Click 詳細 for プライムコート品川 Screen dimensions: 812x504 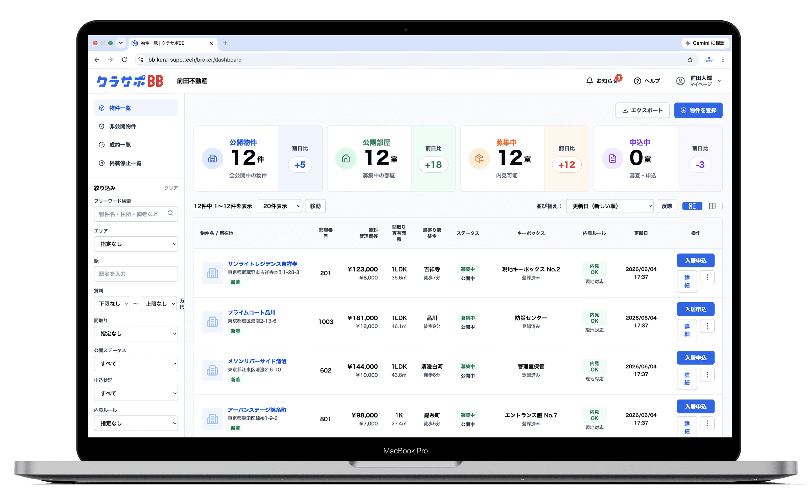687,330
